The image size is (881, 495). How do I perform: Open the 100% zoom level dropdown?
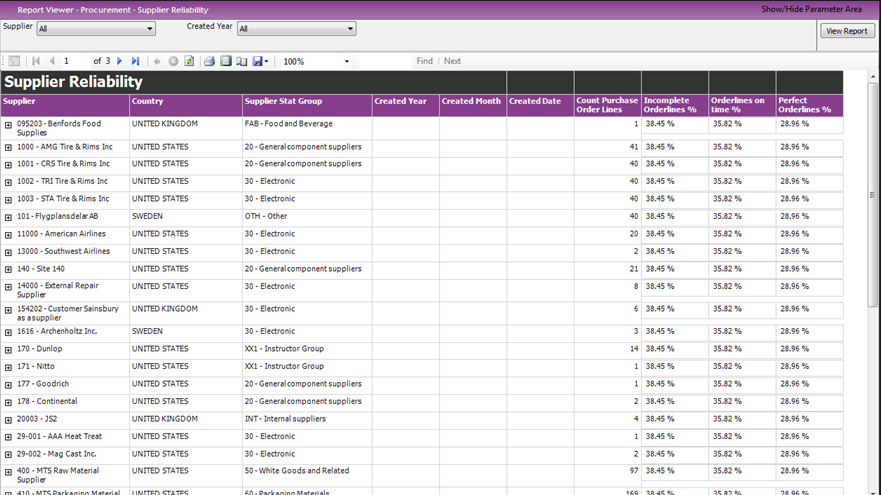coord(347,61)
